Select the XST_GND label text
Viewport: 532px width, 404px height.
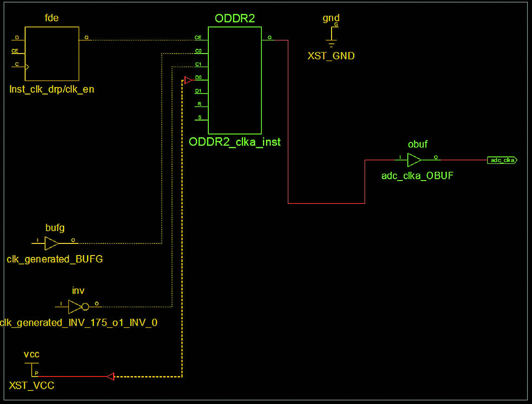coord(331,56)
